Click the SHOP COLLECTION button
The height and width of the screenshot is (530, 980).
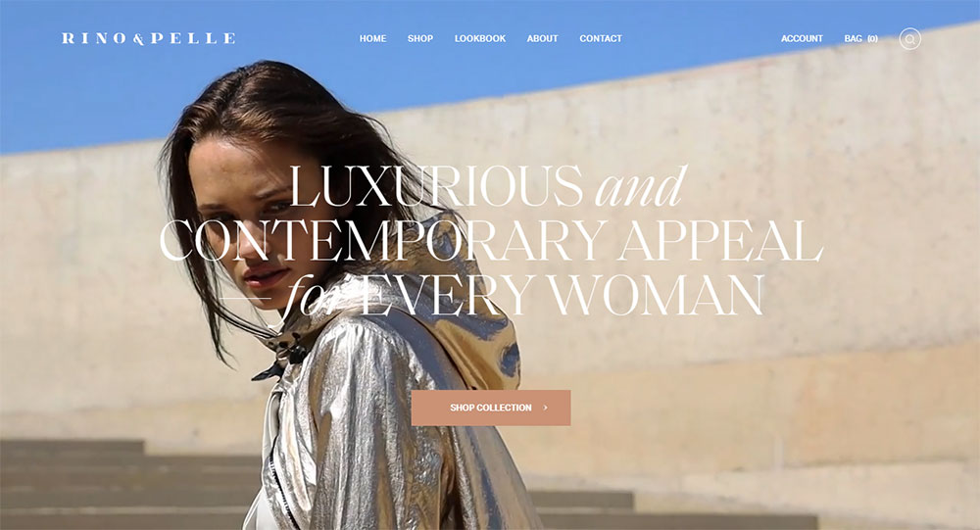coord(491,408)
